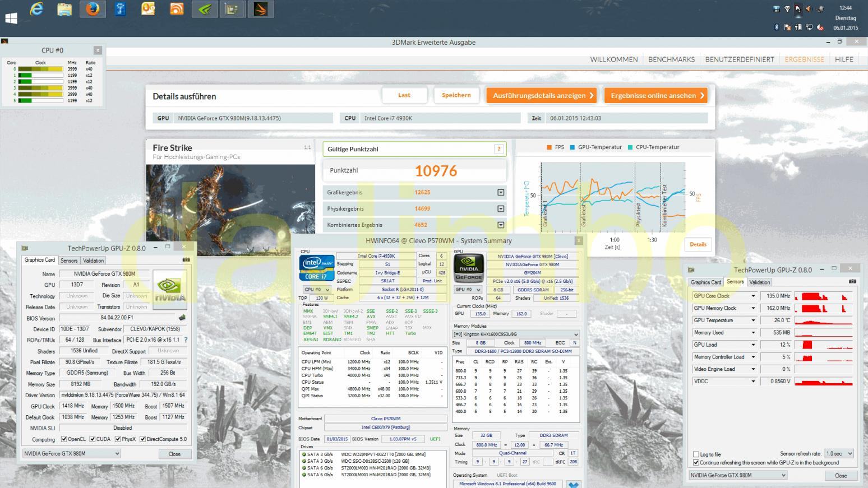Image resolution: width=868 pixels, height=488 pixels.
Task: Toggle the PhysX checkbox in GPU-Z
Action: (x=118, y=439)
